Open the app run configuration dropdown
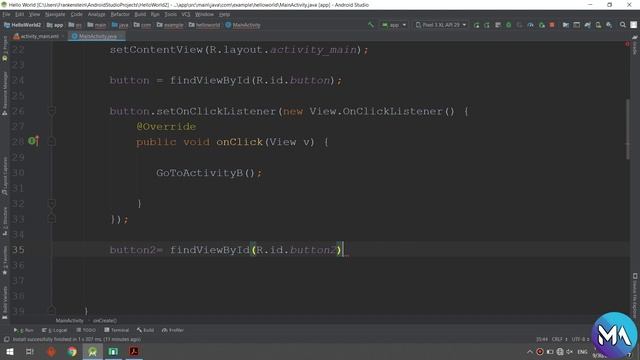 pos(394,25)
